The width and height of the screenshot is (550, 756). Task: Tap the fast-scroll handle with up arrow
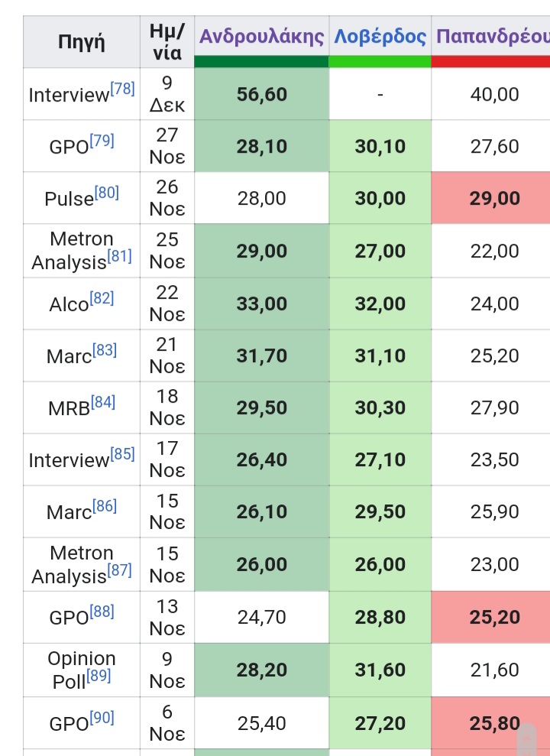(x=527, y=738)
